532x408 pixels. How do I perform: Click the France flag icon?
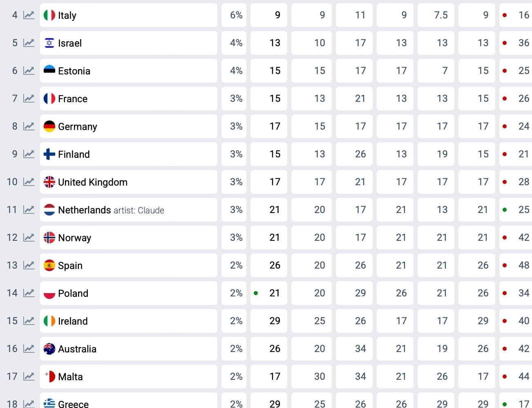(49, 99)
